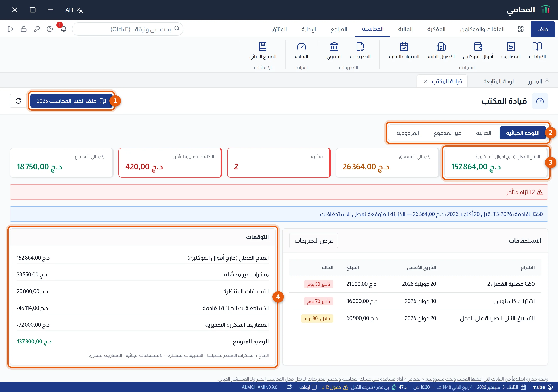Select اللوحة الجبائية view tab
Image resolution: width=558 pixels, height=392 pixels.
tap(522, 133)
